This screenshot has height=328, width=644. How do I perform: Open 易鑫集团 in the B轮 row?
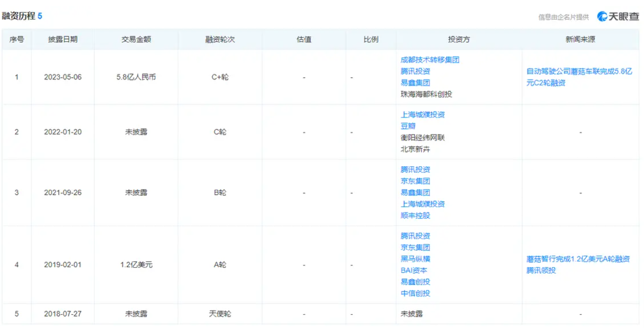[x=415, y=193]
